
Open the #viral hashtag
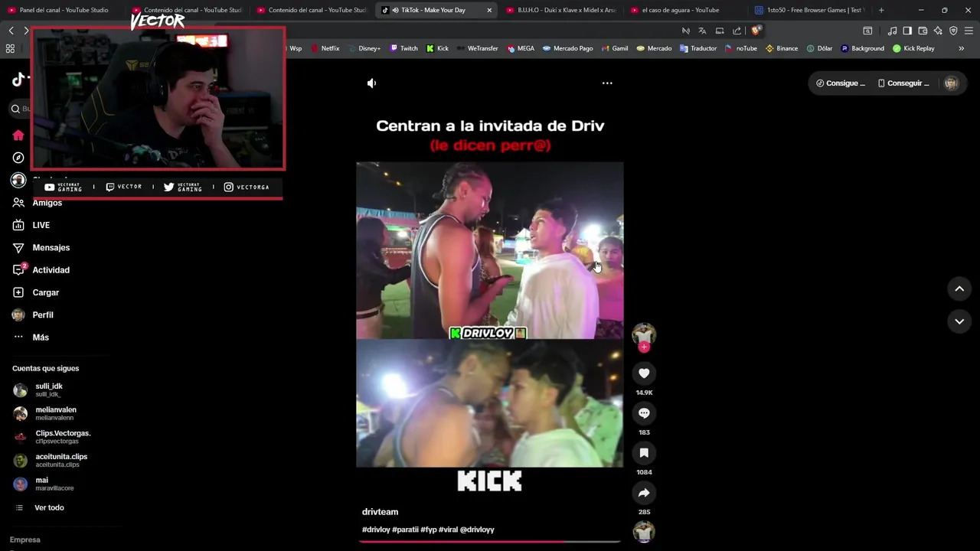tap(448, 530)
